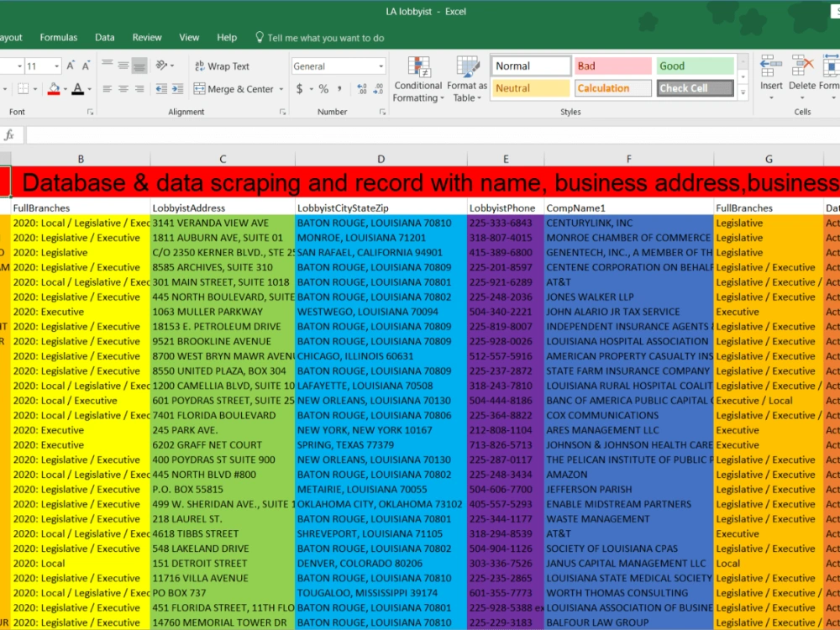Image resolution: width=840 pixels, height=630 pixels.
Task: Apply the Normal cell style
Action: [531, 66]
